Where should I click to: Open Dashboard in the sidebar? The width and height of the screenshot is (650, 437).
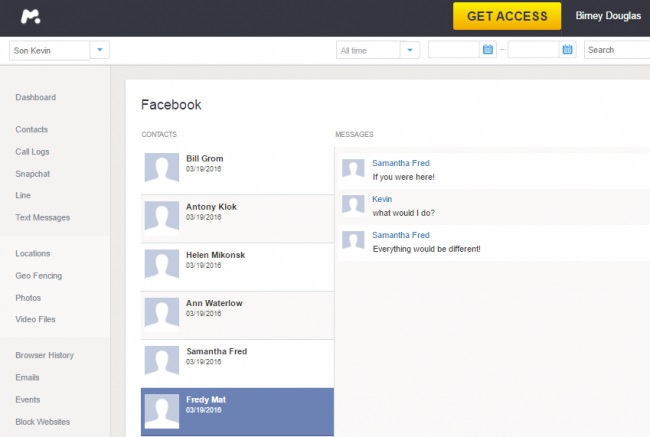tap(36, 97)
